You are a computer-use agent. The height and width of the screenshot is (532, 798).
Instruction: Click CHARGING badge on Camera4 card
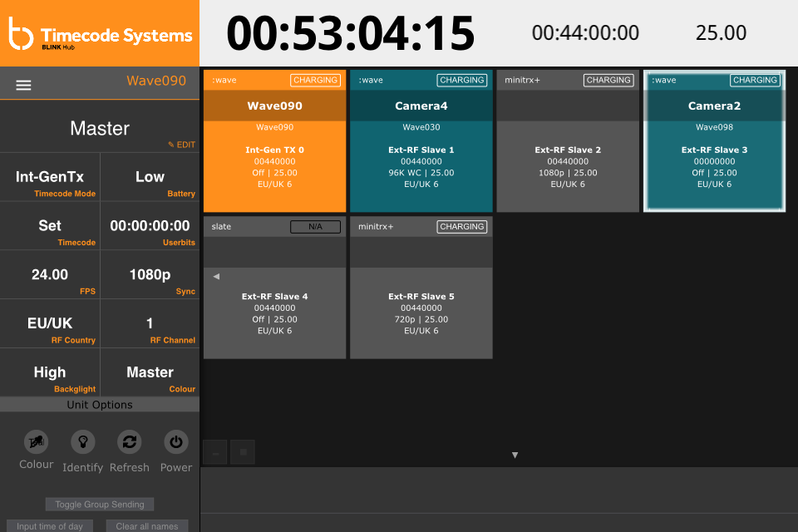pyautogui.click(x=462, y=80)
